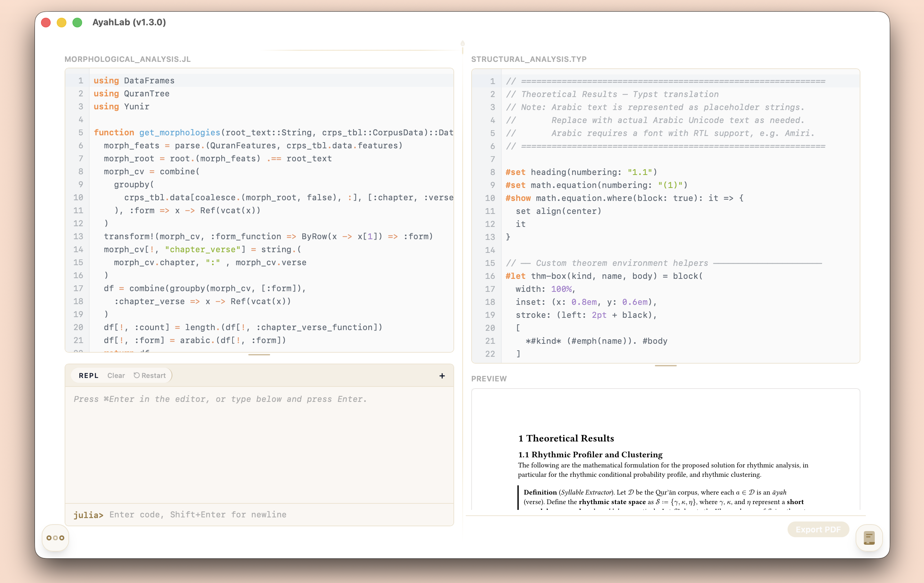
Task: Open the three-dot overflow menu at bottom left
Action: tap(55, 538)
